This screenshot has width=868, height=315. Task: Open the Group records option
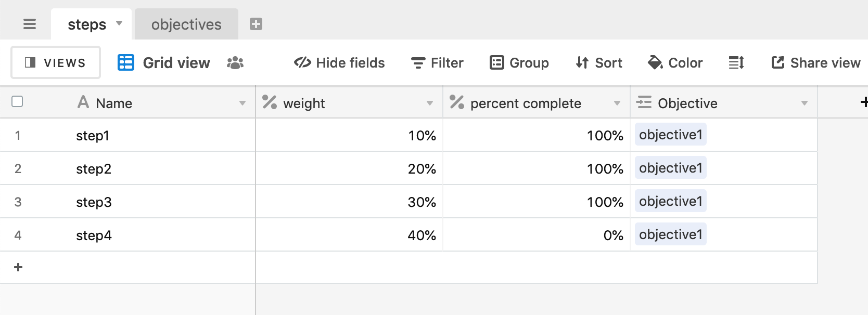point(519,63)
